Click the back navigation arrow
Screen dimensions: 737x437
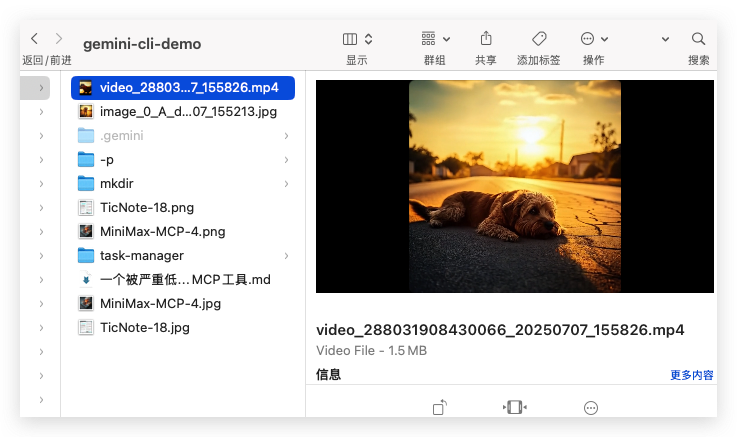34,39
